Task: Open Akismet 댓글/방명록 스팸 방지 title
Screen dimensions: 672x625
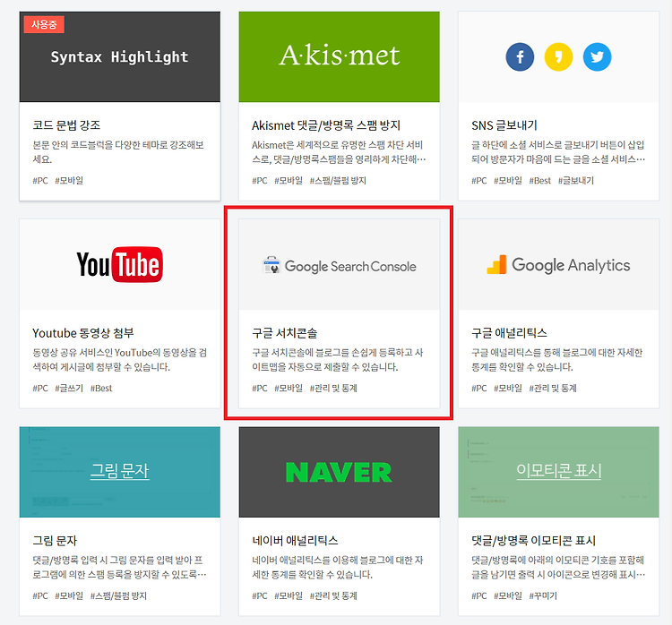Action: 326,125
